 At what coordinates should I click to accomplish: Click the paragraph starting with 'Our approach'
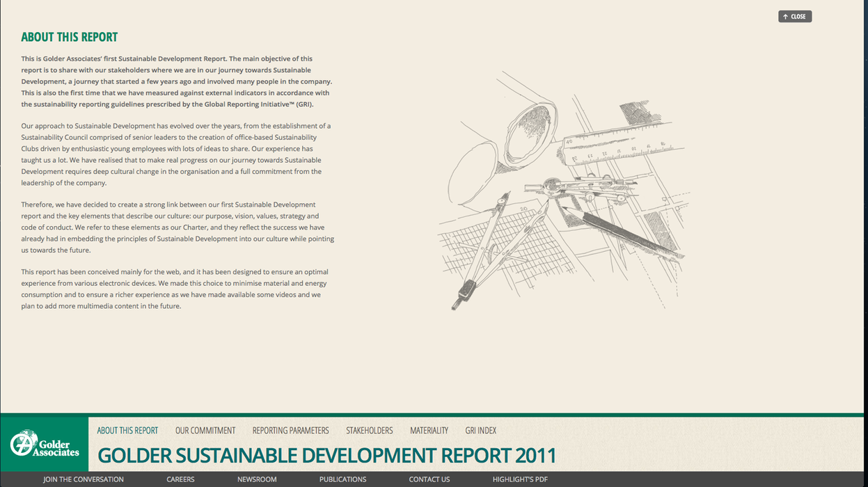177,154
